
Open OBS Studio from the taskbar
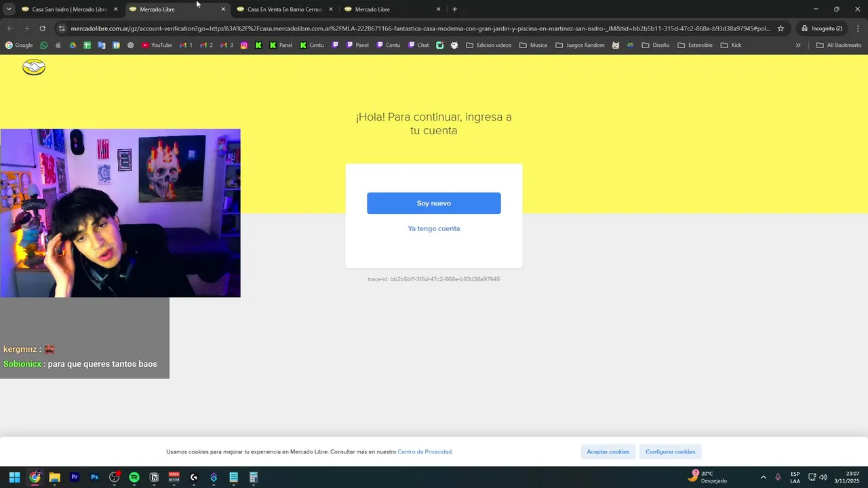(x=115, y=477)
